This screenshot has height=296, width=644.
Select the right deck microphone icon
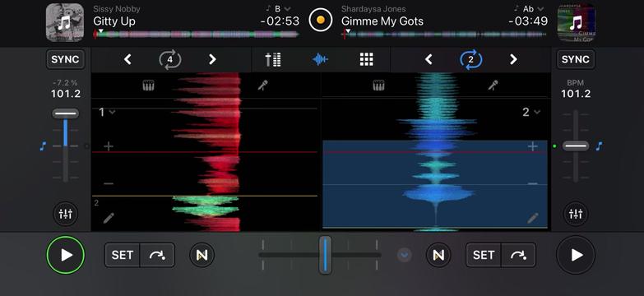click(x=493, y=86)
